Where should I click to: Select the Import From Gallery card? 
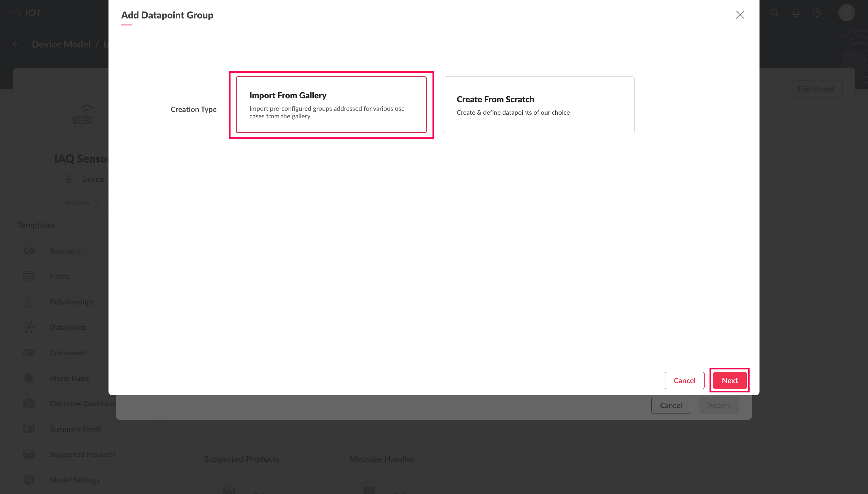[331, 104]
